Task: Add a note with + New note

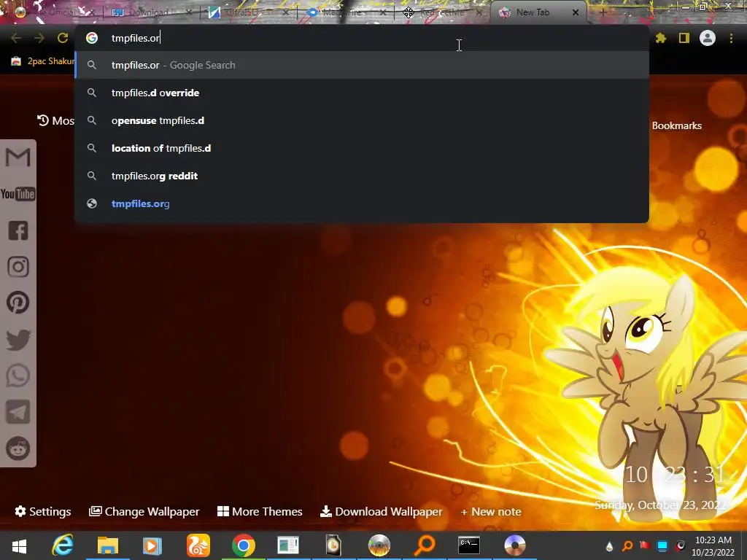Action: coord(491,511)
